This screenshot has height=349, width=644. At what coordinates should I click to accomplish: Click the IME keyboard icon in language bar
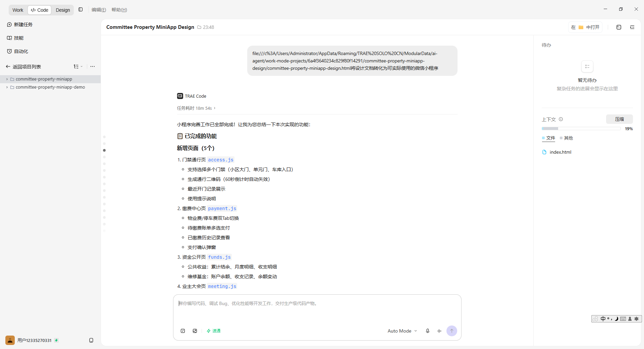click(623, 319)
